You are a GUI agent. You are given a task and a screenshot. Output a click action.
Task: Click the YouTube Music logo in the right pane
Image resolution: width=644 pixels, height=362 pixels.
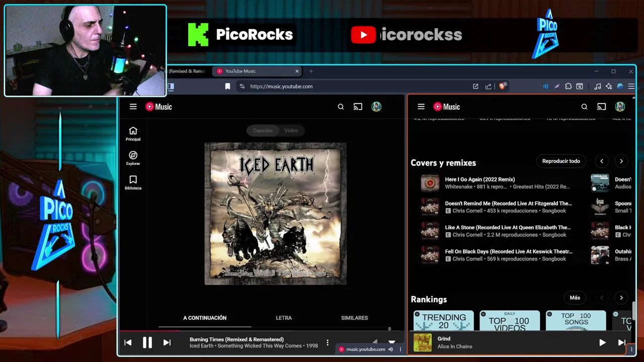[447, 107]
